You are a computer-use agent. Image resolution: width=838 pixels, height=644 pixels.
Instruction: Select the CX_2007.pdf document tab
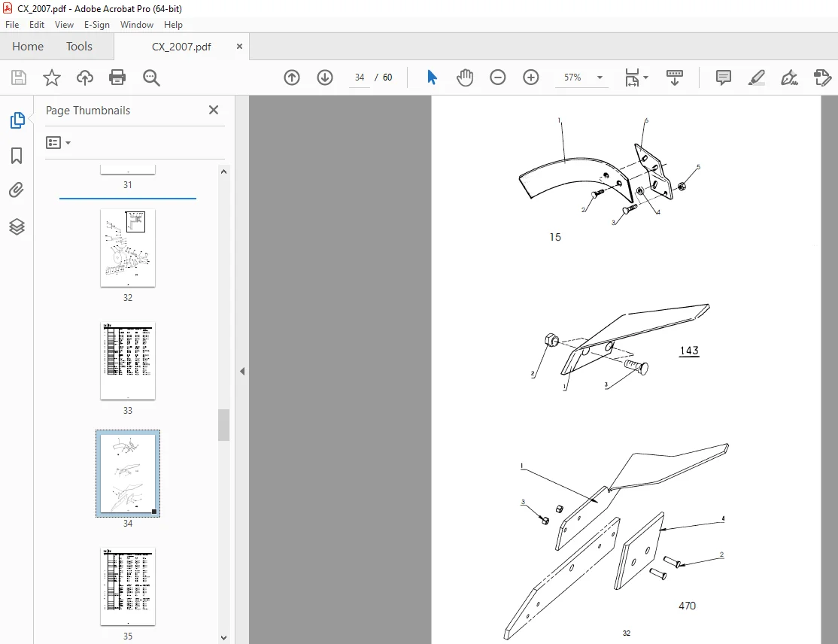(x=181, y=47)
